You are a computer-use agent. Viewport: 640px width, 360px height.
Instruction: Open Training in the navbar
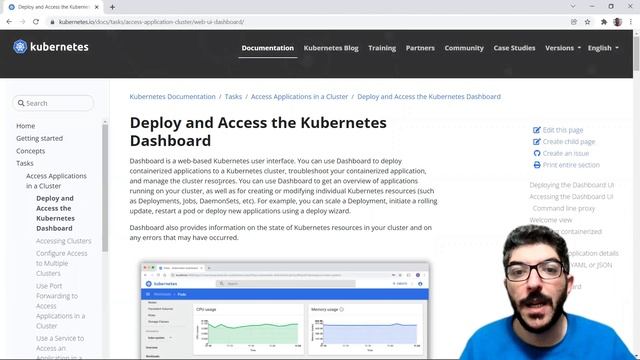(382, 48)
